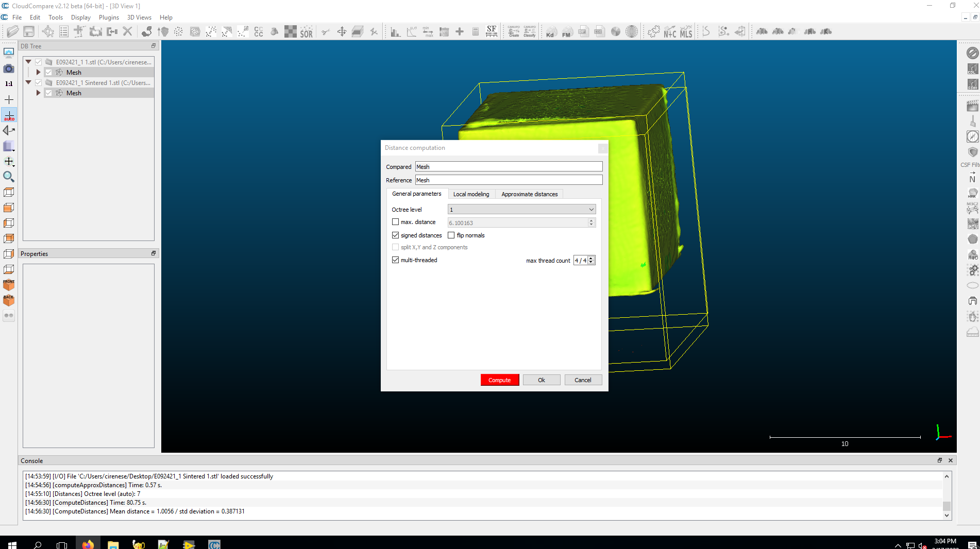Click the SOR filter icon
The height and width of the screenshot is (549, 980).
307,32
